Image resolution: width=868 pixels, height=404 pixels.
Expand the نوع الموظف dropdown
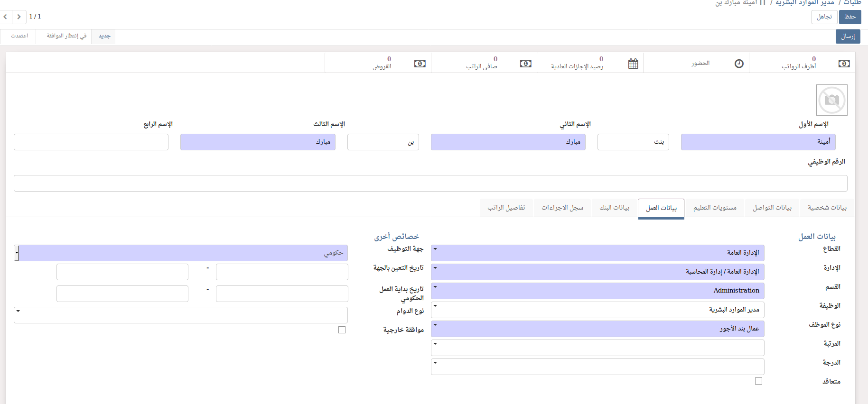pos(597,329)
